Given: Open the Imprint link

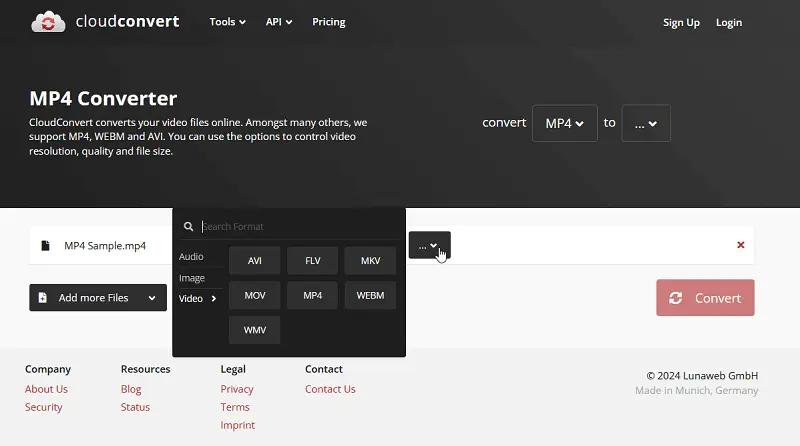Looking at the screenshot, I should point(238,425).
